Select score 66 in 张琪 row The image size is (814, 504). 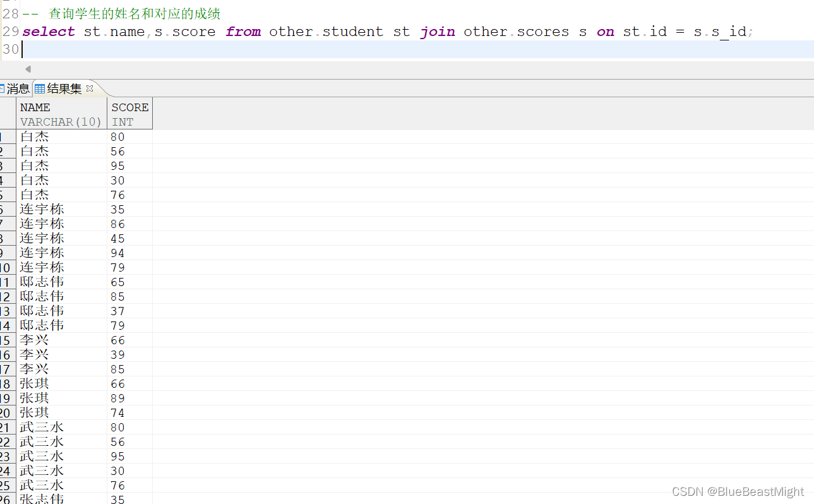129,383
